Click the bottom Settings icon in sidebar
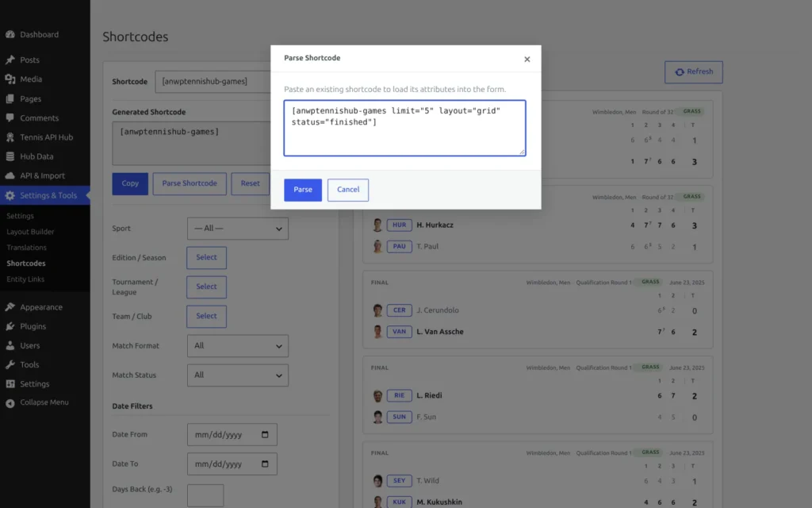Image resolution: width=812 pixels, height=508 pixels. coord(10,384)
